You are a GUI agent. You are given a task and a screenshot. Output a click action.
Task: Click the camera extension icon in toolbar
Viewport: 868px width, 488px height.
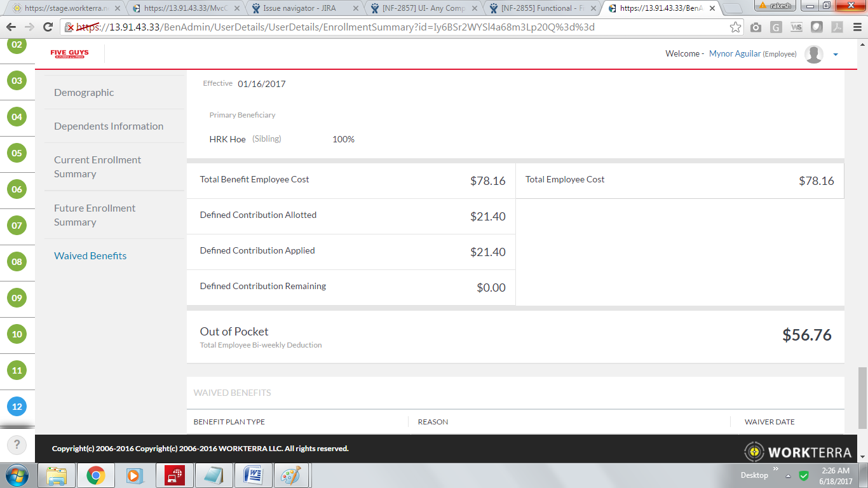(x=756, y=27)
